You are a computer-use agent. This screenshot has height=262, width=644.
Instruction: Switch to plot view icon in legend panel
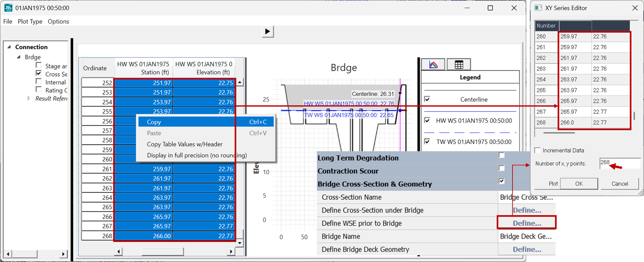click(x=433, y=65)
